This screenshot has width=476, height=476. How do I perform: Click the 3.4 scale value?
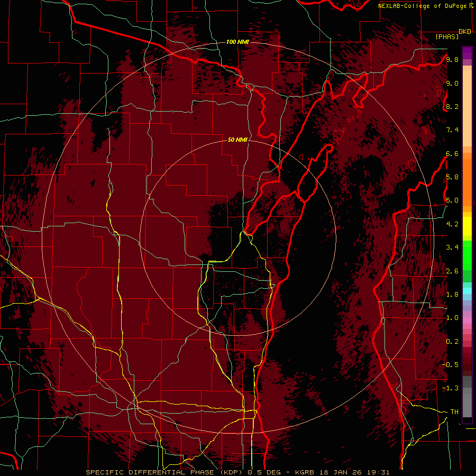click(452, 248)
